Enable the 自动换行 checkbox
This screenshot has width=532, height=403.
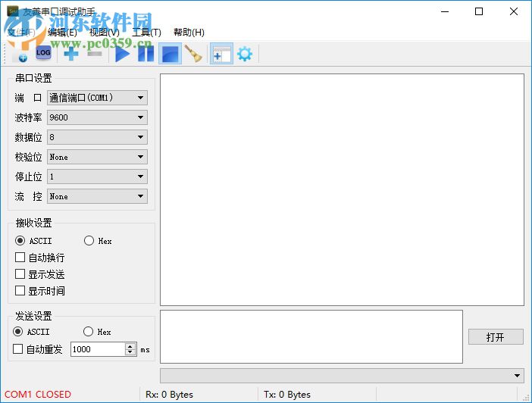[20, 258]
